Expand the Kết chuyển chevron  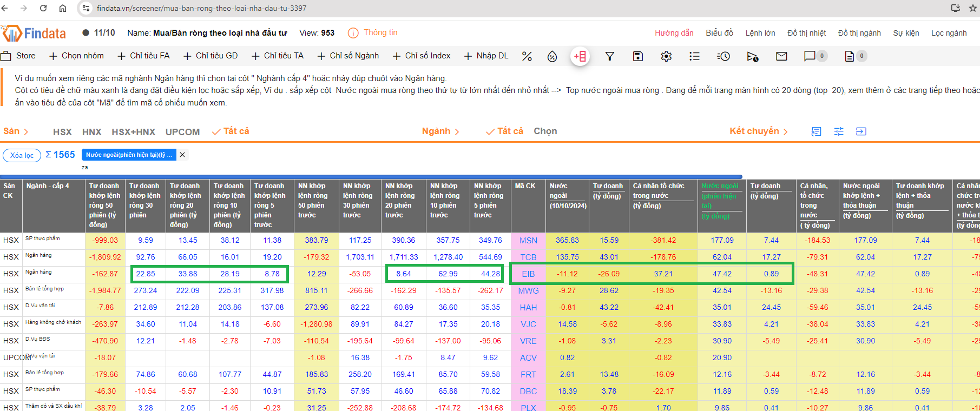pos(786,131)
